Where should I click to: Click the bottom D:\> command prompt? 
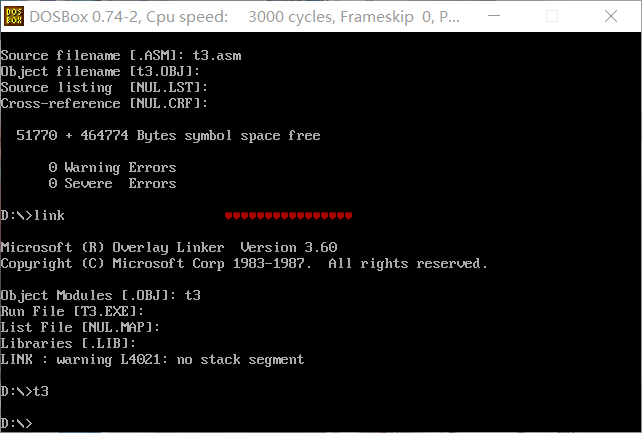click(17, 423)
